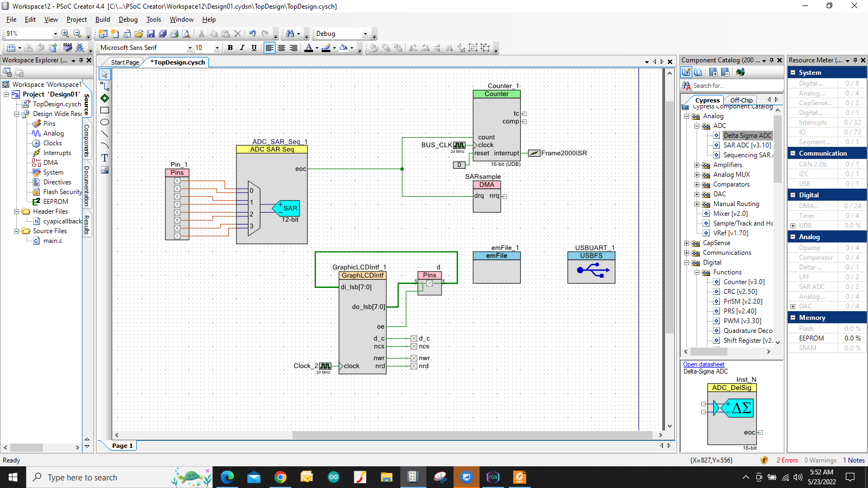868x488 pixels.
Task: Toggle italic formatting
Action: click(x=242, y=48)
